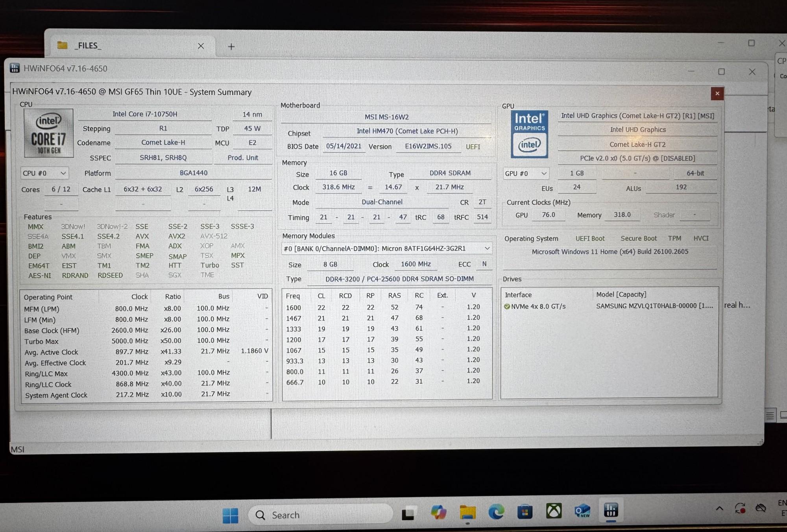Viewport: 787px width, 532px height.
Task: Click the Turbo Max operating point row
Action: click(146, 341)
